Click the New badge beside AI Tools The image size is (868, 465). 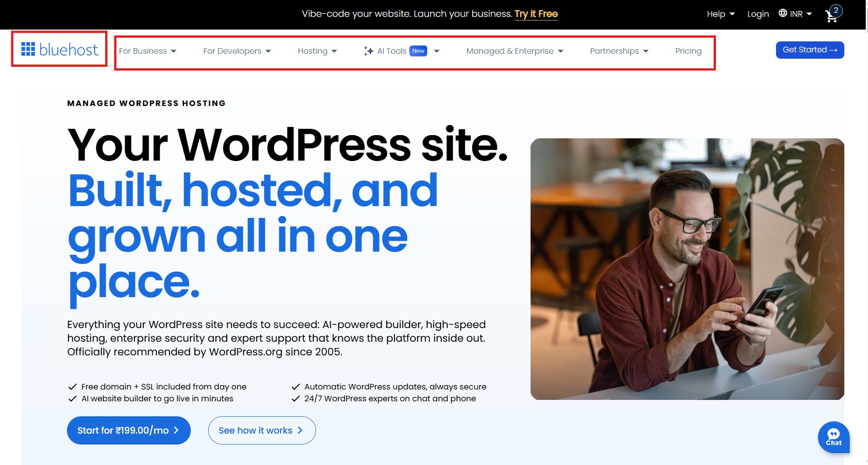pyautogui.click(x=418, y=51)
